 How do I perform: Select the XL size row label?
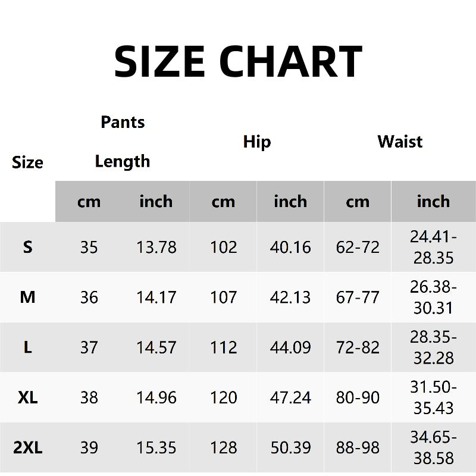tap(27, 397)
